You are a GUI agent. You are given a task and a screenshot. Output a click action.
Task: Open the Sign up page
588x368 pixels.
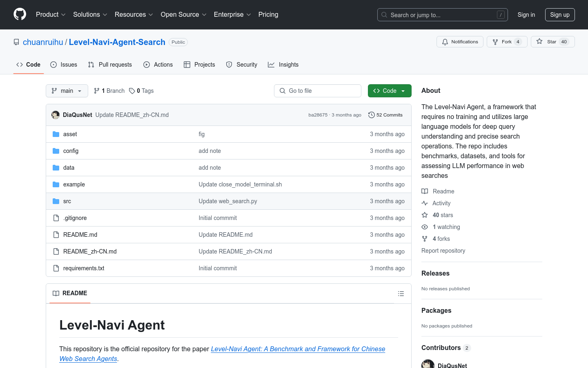click(x=560, y=15)
